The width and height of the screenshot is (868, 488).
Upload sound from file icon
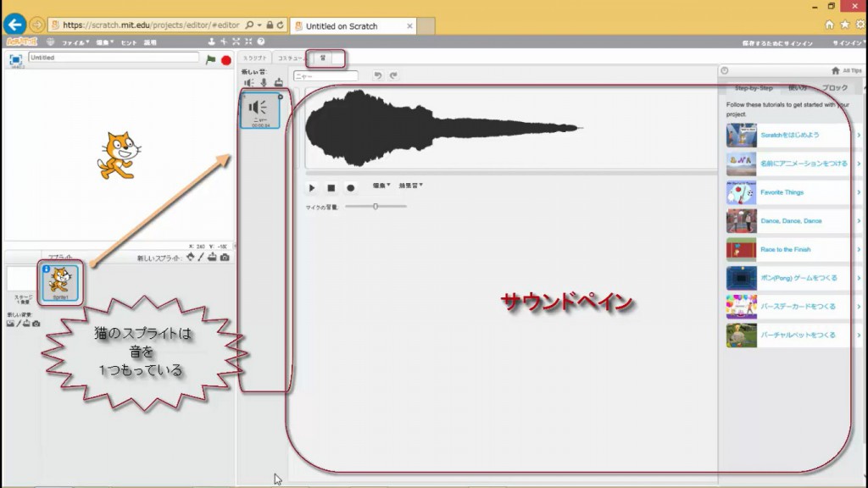tap(278, 82)
